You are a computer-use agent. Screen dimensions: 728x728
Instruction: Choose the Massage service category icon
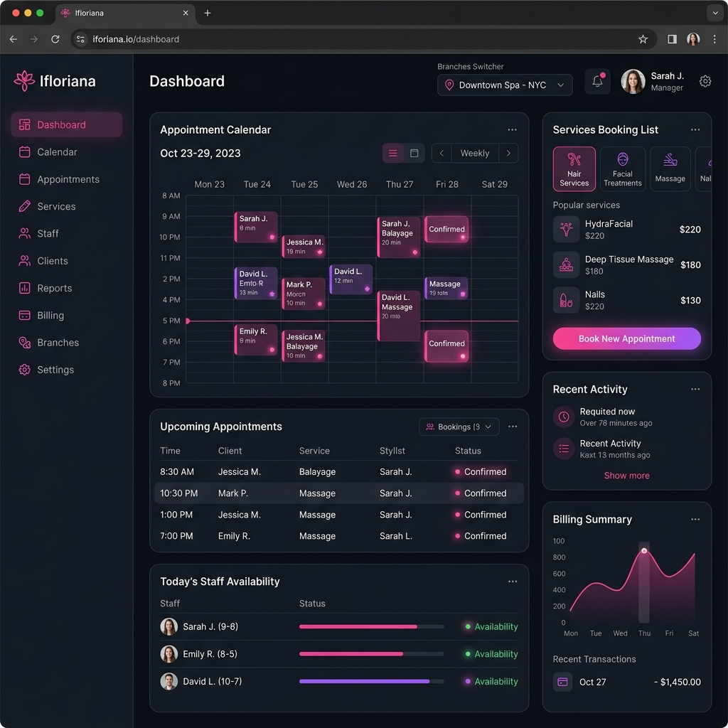tap(670, 169)
